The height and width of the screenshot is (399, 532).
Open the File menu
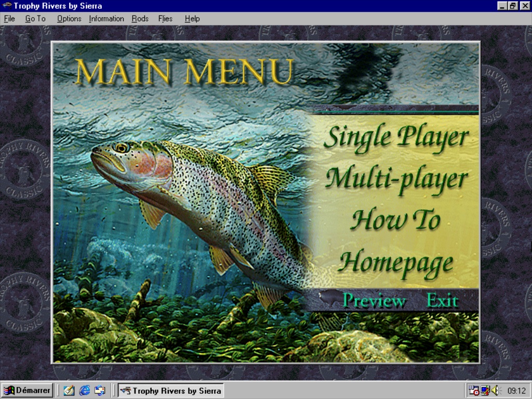pyautogui.click(x=9, y=19)
